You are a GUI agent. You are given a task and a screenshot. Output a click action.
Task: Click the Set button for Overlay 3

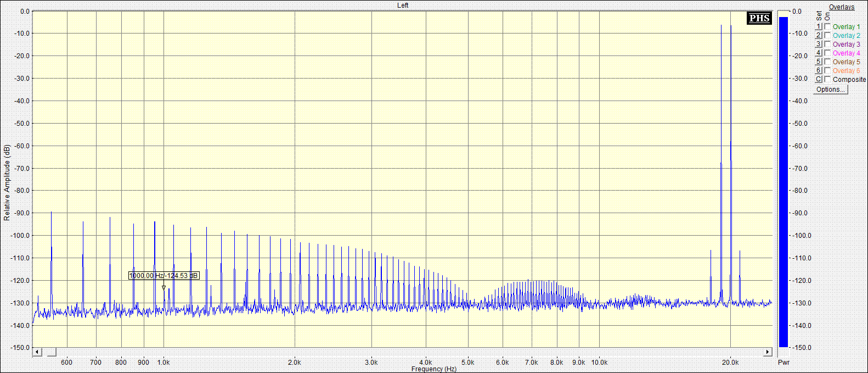point(819,44)
